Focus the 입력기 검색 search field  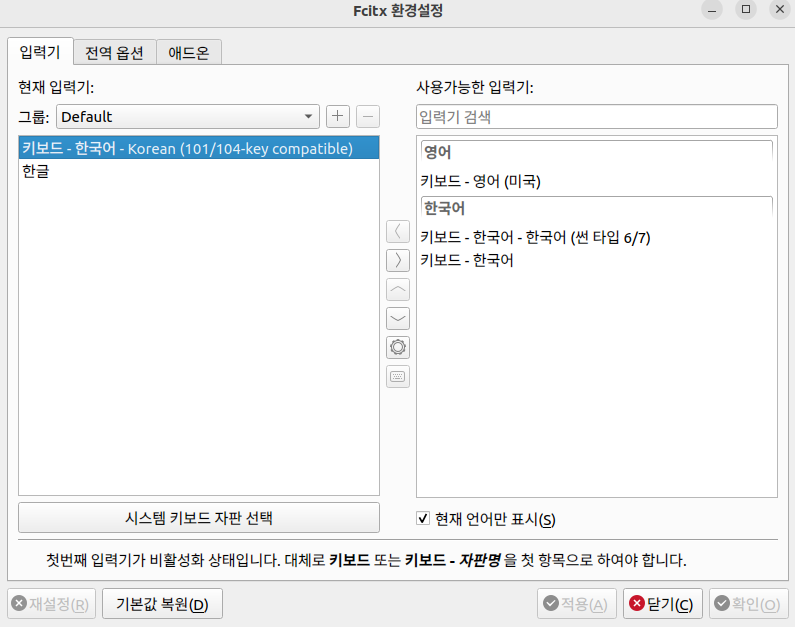pos(597,117)
